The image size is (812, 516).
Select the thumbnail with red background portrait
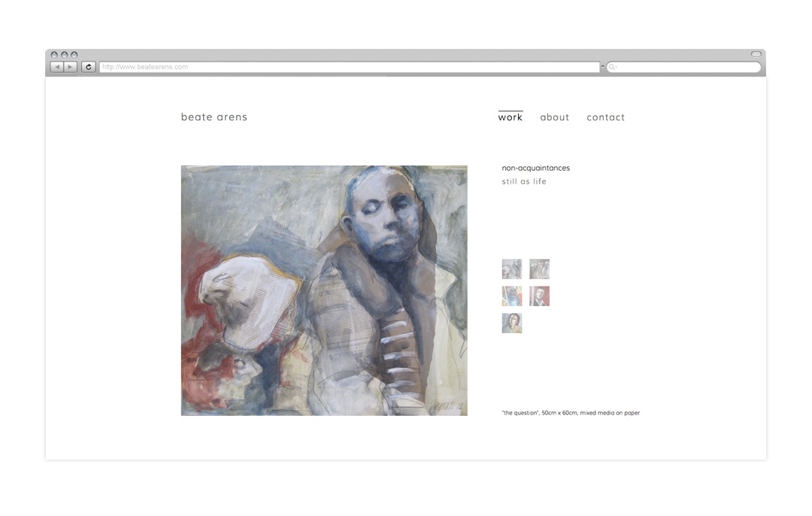(x=539, y=296)
